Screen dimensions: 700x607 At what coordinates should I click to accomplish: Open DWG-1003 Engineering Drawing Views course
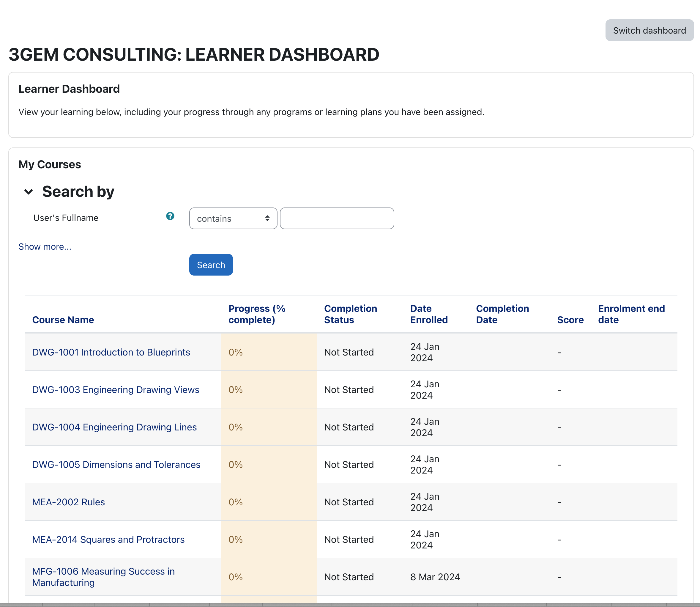point(115,389)
